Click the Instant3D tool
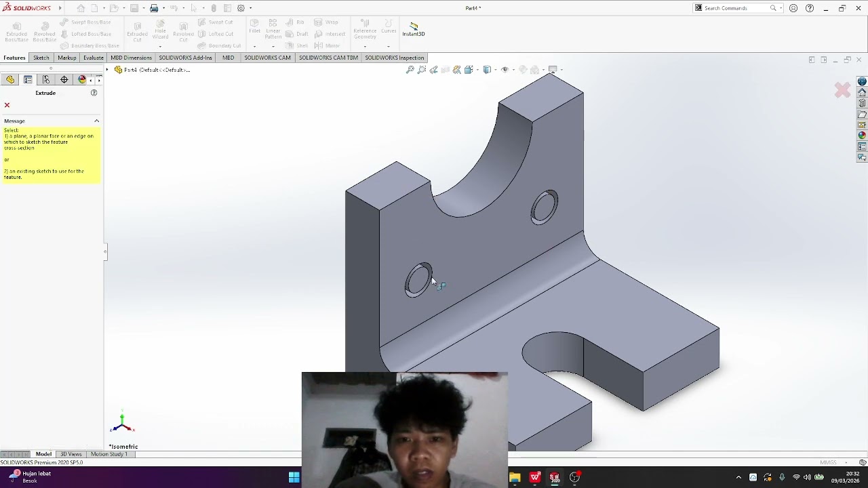The height and width of the screenshot is (488, 868). pos(414,29)
